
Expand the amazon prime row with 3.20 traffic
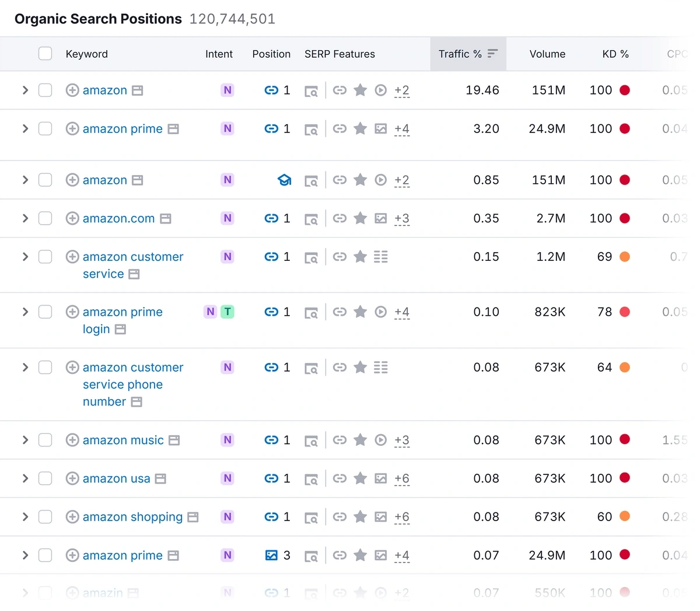coord(25,129)
